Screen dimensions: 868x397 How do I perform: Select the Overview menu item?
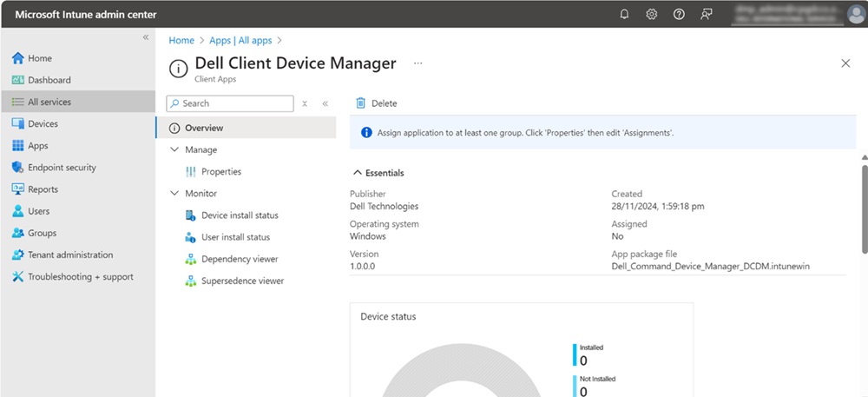[203, 128]
